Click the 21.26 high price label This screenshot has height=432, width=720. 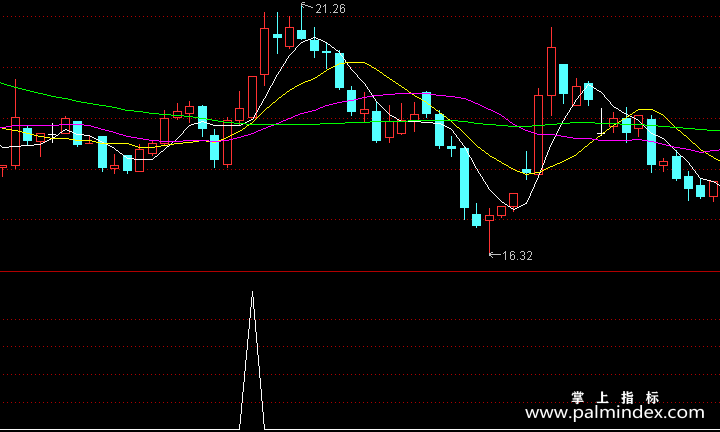(x=330, y=9)
